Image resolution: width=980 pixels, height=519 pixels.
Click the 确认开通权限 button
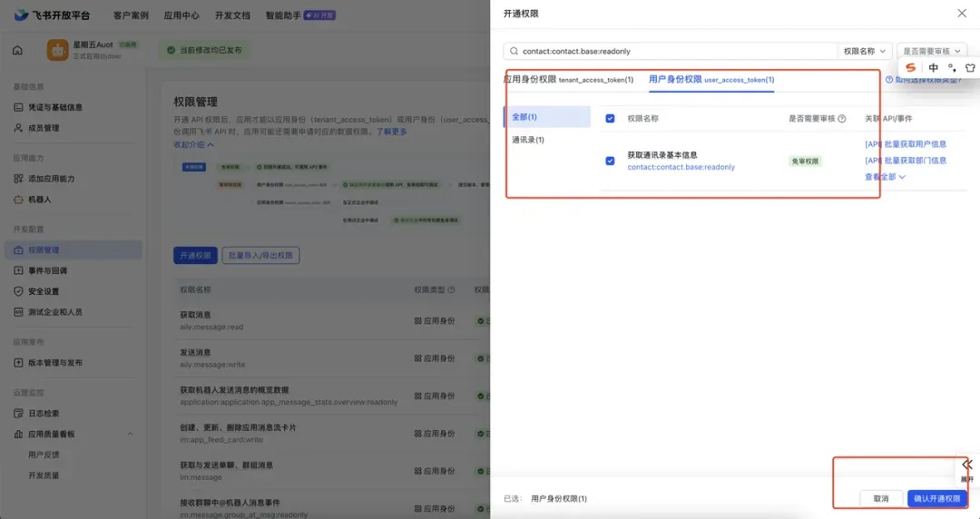(x=936, y=498)
